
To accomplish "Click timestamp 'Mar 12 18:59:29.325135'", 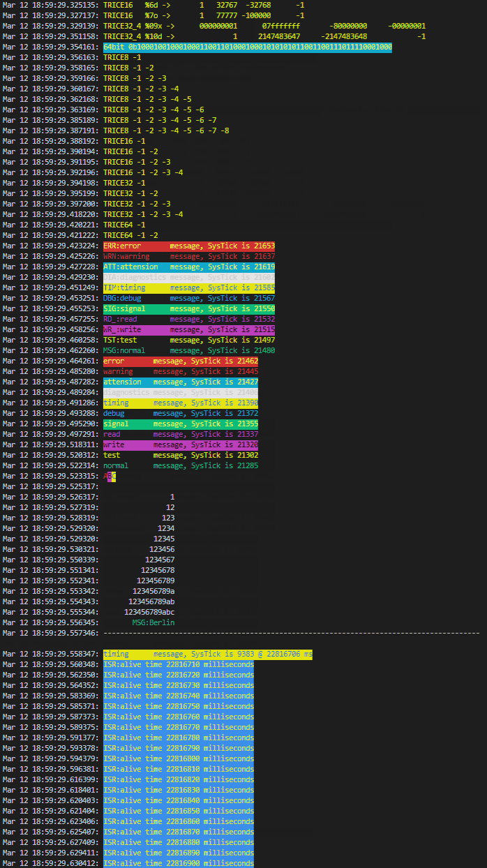I will (x=50, y=5).
